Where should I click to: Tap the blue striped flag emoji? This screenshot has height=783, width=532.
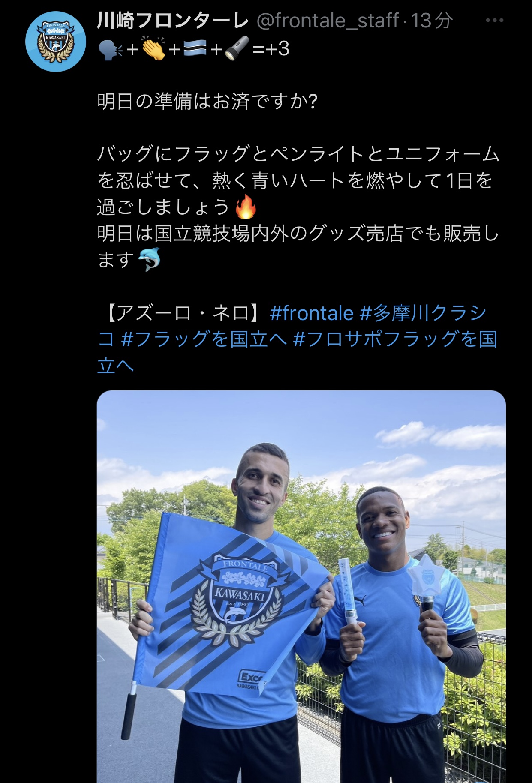pyautogui.click(x=195, y=50)
